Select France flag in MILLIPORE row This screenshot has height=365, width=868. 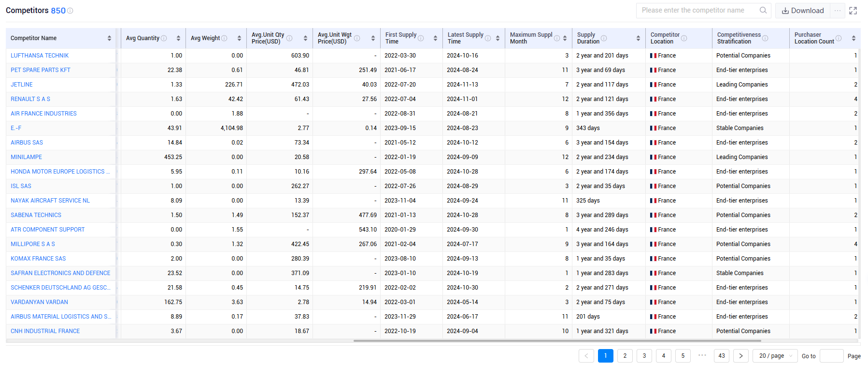653,244
